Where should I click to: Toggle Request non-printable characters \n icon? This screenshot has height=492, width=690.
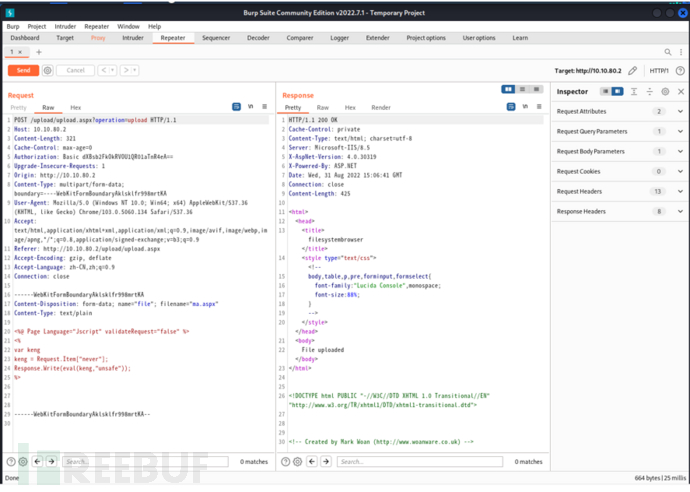coord(250,106)
